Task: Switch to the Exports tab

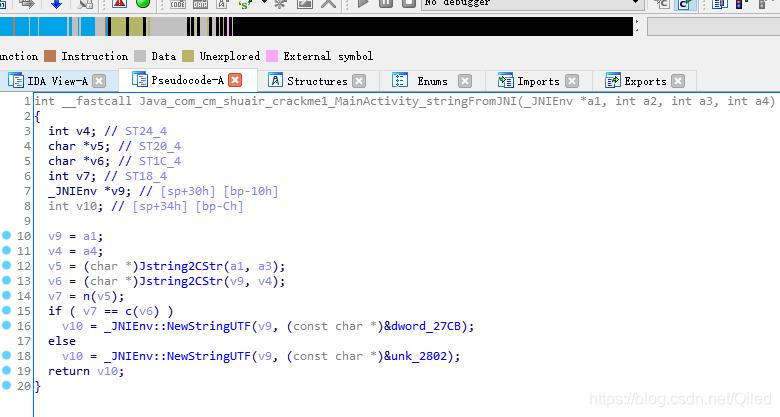Action: point(645,81)
